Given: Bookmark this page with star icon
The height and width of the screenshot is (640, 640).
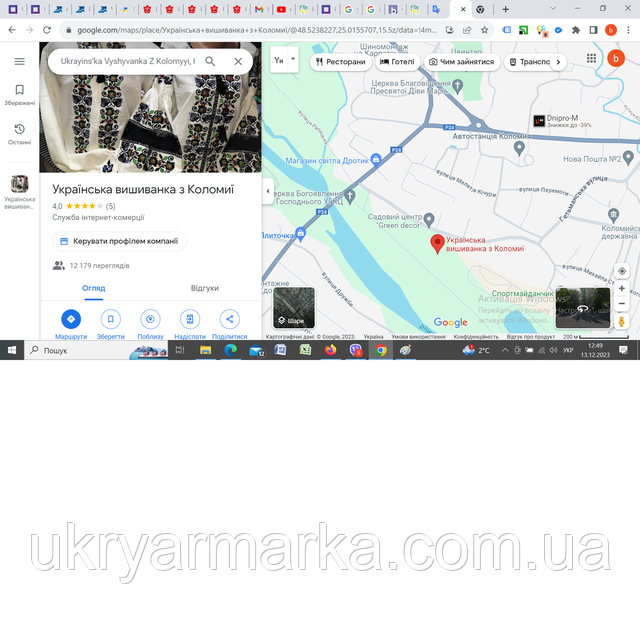Looking at the screenshot, I should (484, 30).
